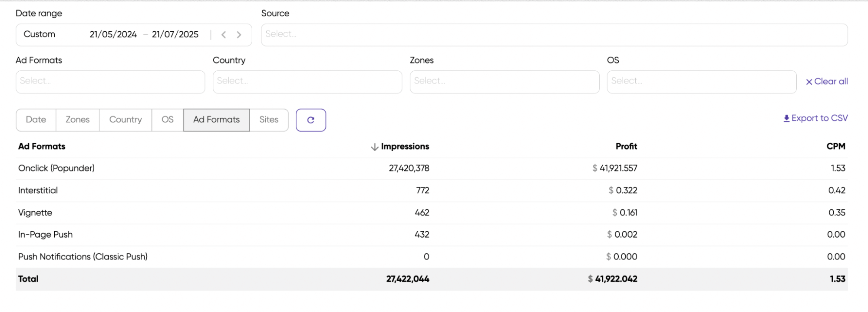Select the Ad Formats grouping tab

tap(216, 120)
